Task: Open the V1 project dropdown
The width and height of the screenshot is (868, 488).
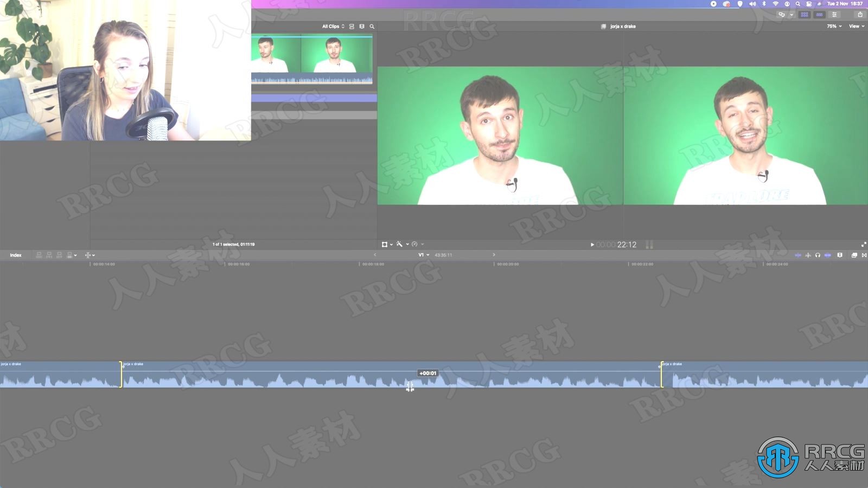Action: click(x=424, y=255)
